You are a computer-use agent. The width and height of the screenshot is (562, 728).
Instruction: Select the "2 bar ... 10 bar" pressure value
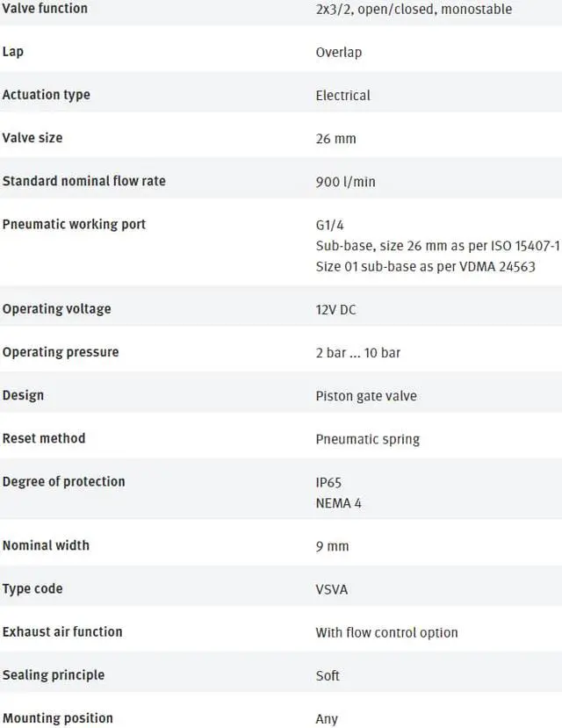357,352
